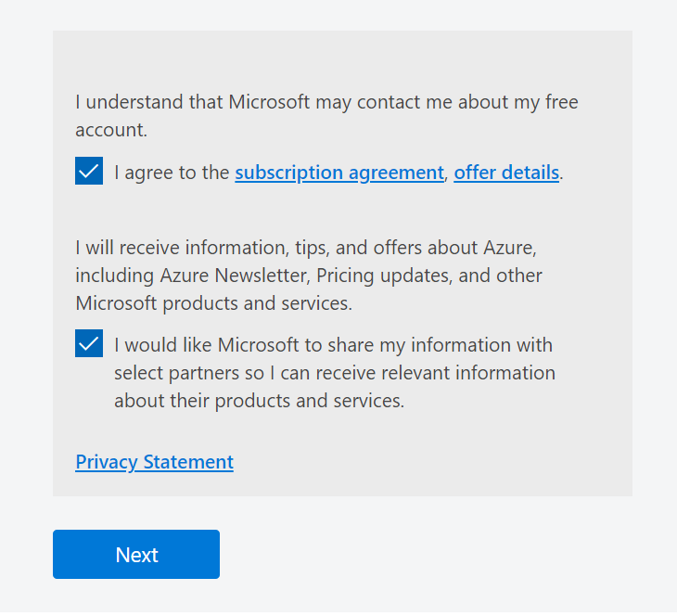
Task: Click the "I agree to the" label text
Action: (172, 173)
